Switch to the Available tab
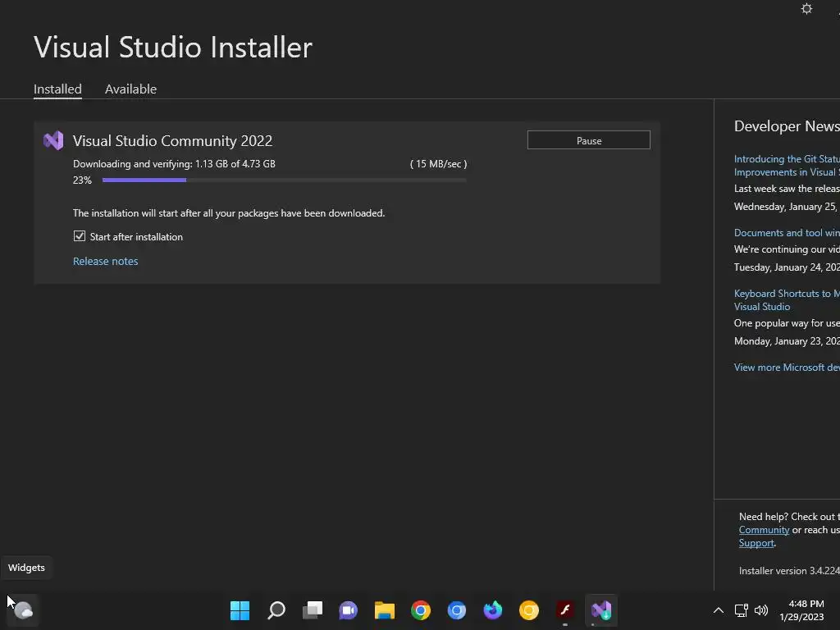 (130, 89)
